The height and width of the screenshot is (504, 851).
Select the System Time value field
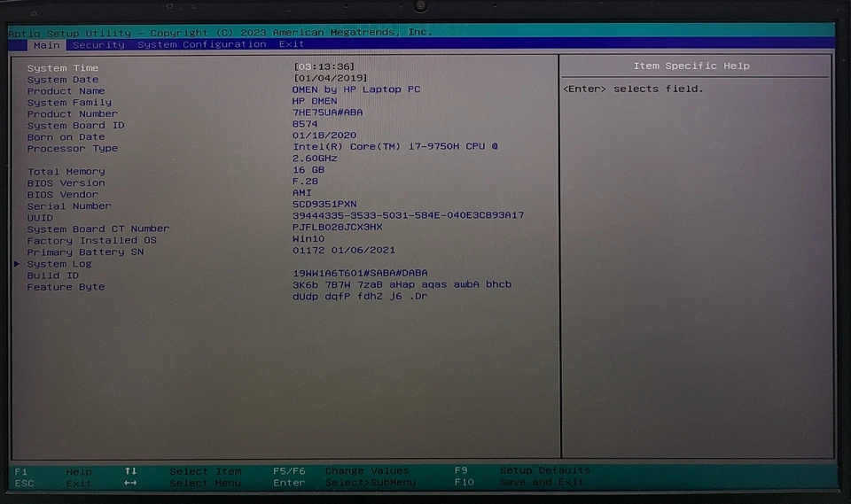[324, 66]
